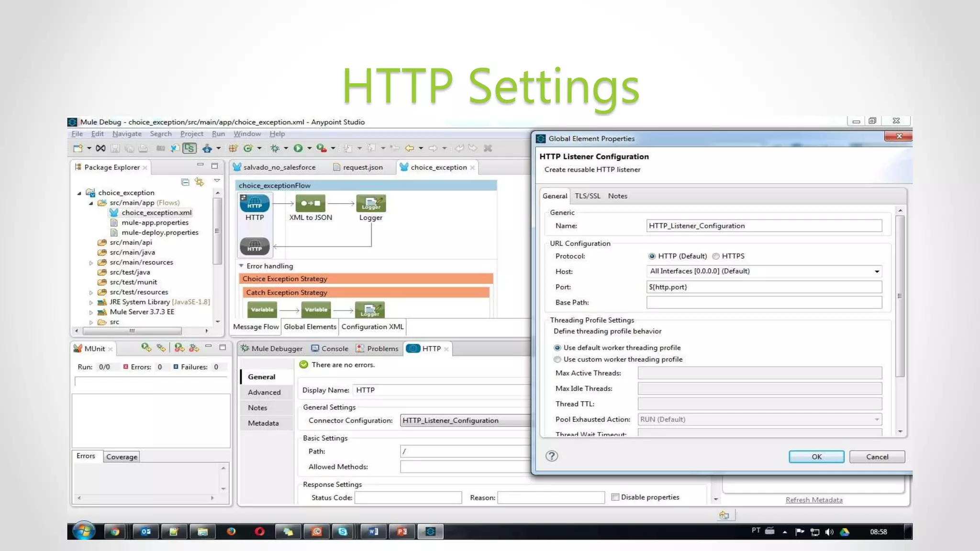Click the Package Explorer horizontal scrollbar
Image resolution: width=980 pixels, height=551 pixels.
click(x=132, y=331)
